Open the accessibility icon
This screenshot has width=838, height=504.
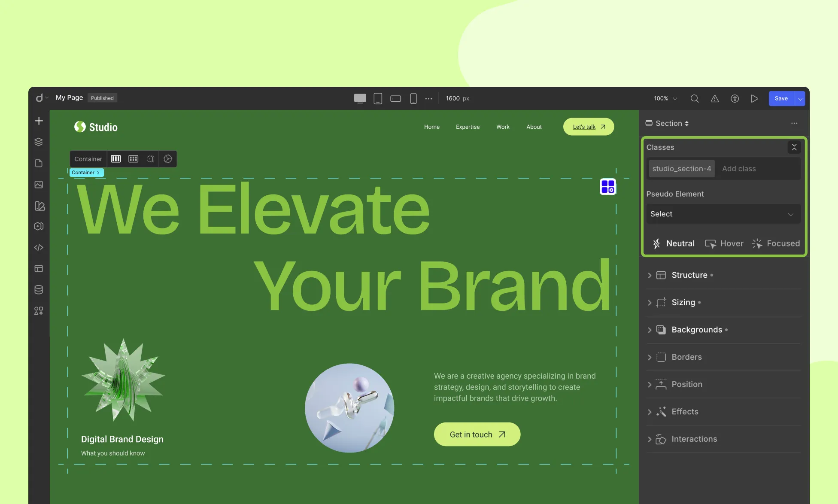click(x=735, y=98)
